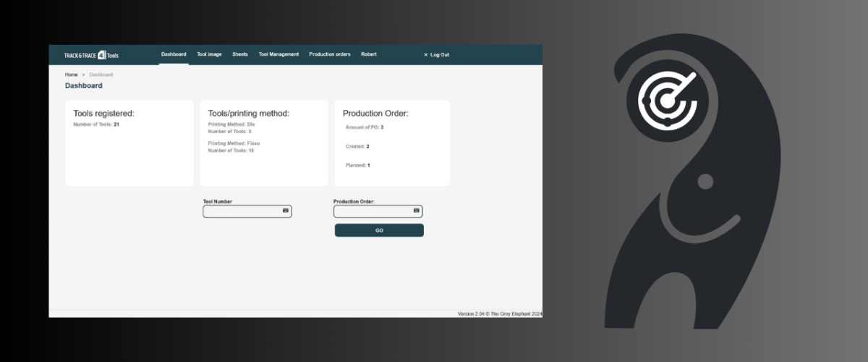Open the Robert user menu
Screen dimensions: 868x362
pyautogui.click(x=369, y=54)
